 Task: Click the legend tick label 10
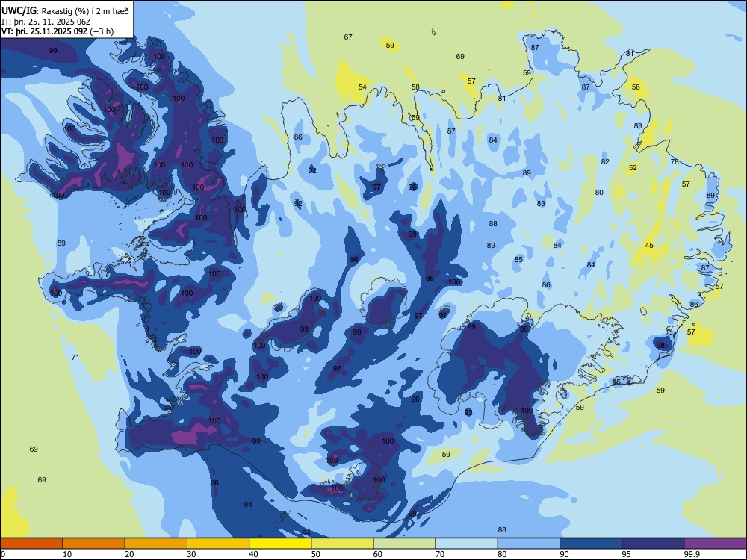coord(67,554)
